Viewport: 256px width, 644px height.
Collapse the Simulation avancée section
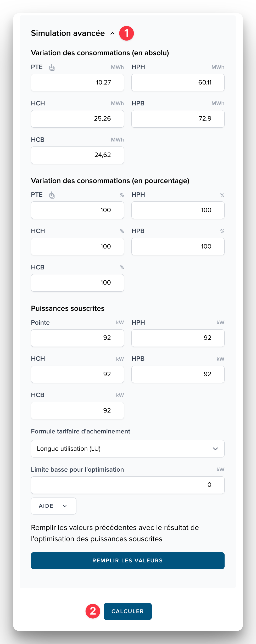point(112,33)
